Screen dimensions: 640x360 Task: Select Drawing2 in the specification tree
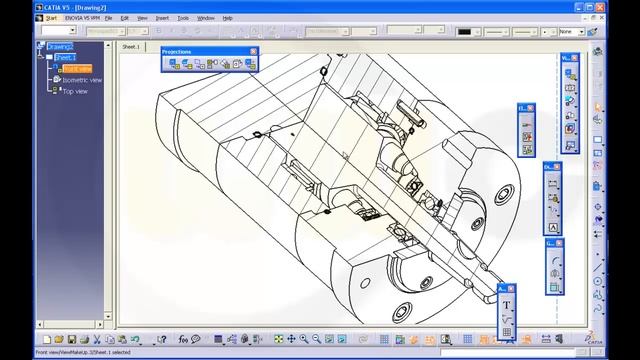tap(60, 46)
